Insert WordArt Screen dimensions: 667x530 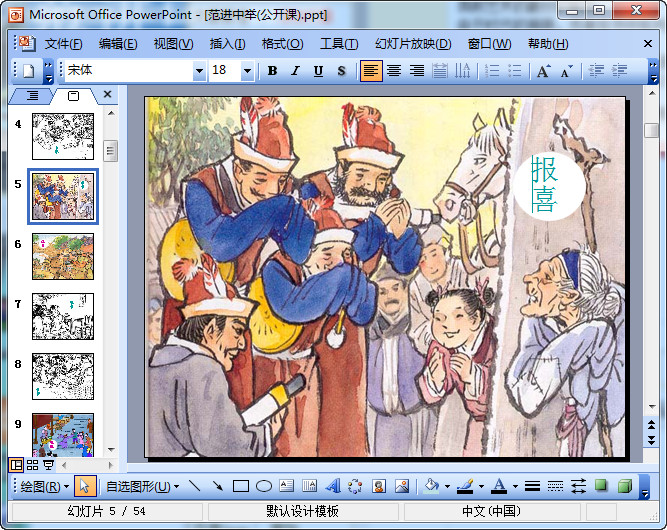(x=333, y=486)
